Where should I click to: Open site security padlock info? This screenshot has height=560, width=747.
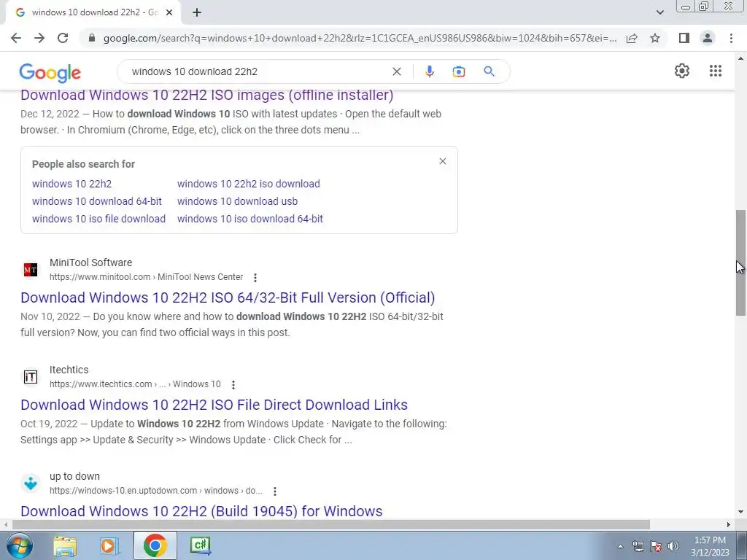point(92,38)
